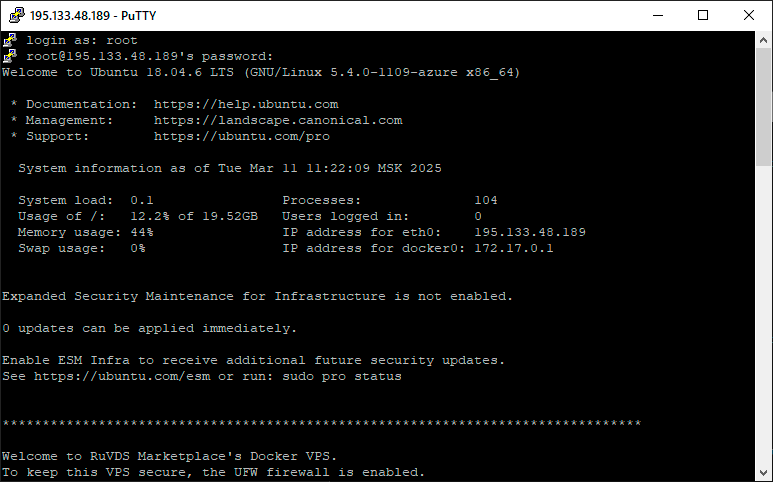Click the 'Management:' label
Viewport: 773px width, 482px height.
coord(70,120)
